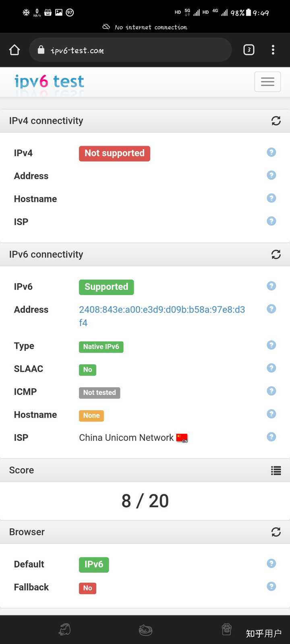290x644 pixels.
Task: Refresh the IPv6 connectivity section
Action: pyautogui.click(x=276, y=254)
